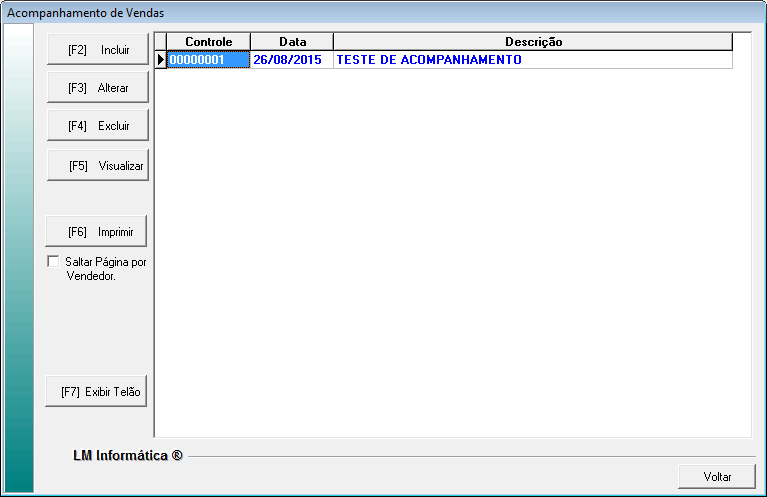
Task: Click the black row indicator arrow
Action: (161, 60)
